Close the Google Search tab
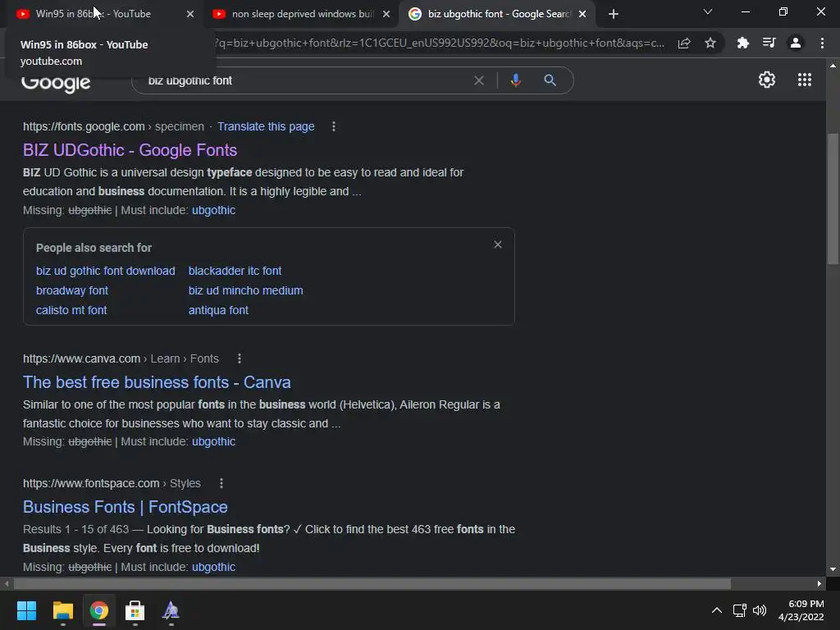The image size is (840, 630). point(582,14)
